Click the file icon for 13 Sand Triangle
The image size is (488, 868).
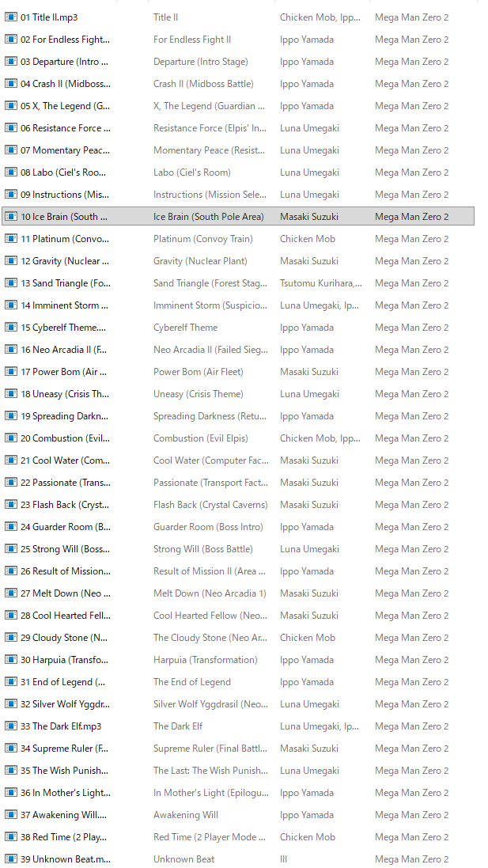click(10, 283)
